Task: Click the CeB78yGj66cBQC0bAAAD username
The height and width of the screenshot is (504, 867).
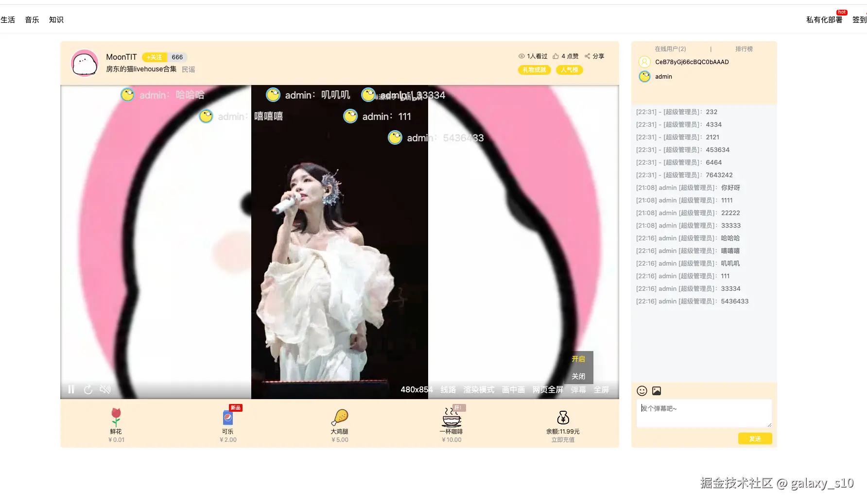Action: pos(692,62)
